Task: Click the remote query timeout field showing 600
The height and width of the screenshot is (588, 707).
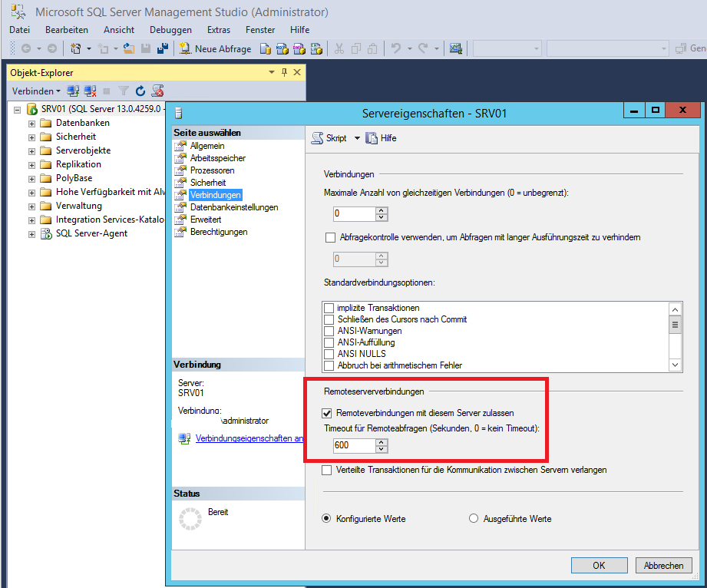Action: coord(354,446)
